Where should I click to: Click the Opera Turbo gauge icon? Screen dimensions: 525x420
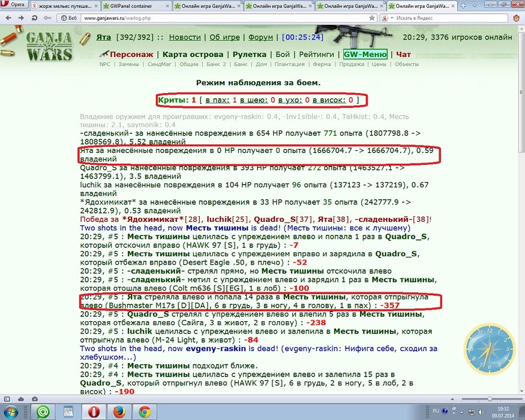pos(34,399)
